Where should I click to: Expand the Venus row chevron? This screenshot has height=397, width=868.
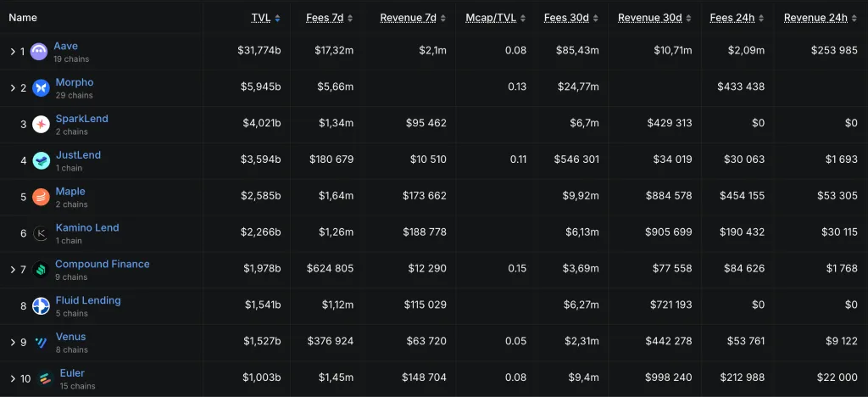(x=13, y=343)
